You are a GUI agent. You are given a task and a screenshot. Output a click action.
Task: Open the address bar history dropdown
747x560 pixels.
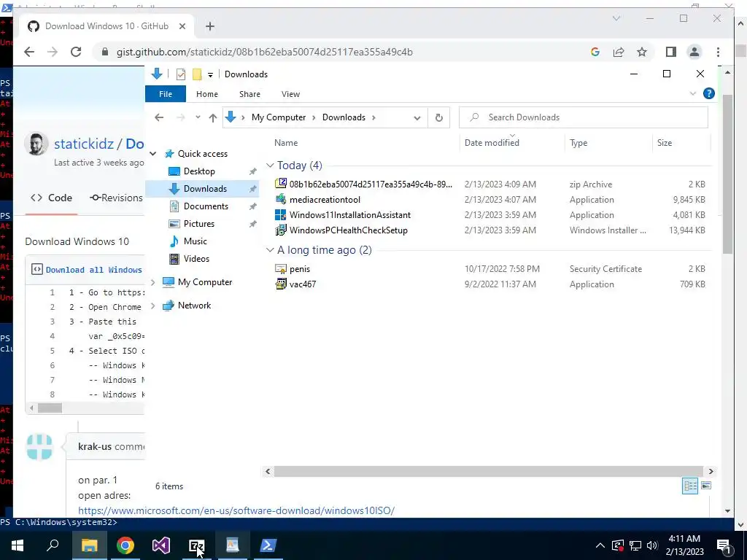pos(417,117)
